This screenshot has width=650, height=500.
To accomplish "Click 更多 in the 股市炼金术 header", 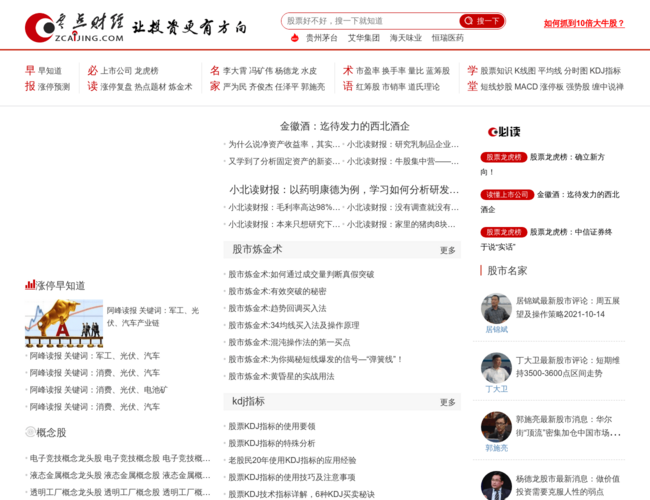I will coord(448,250).
